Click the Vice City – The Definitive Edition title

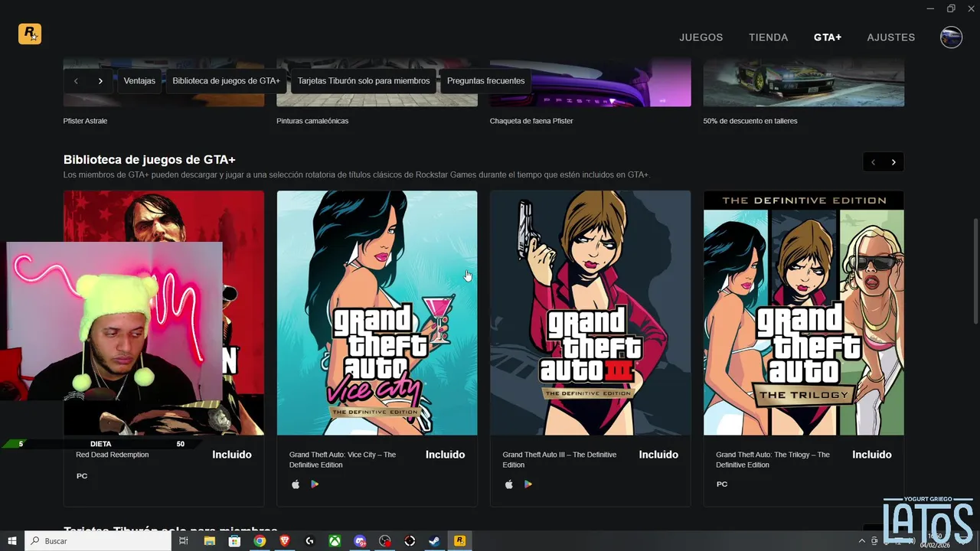point(342,460)
